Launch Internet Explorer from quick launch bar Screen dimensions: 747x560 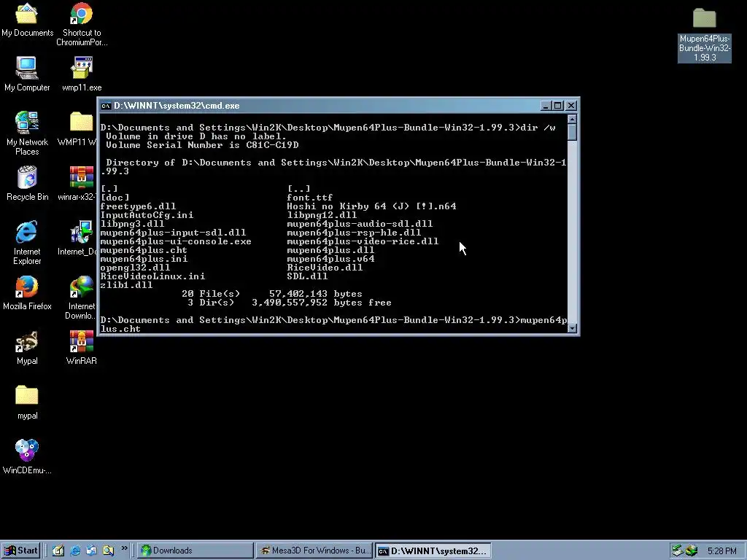[x=75, y=551]
